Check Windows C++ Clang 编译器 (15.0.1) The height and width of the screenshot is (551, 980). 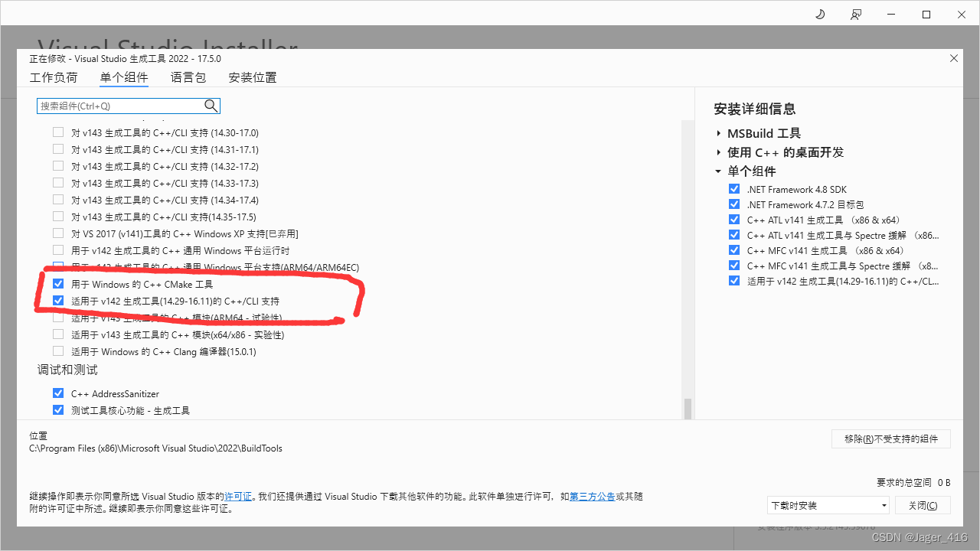[58, 351]
